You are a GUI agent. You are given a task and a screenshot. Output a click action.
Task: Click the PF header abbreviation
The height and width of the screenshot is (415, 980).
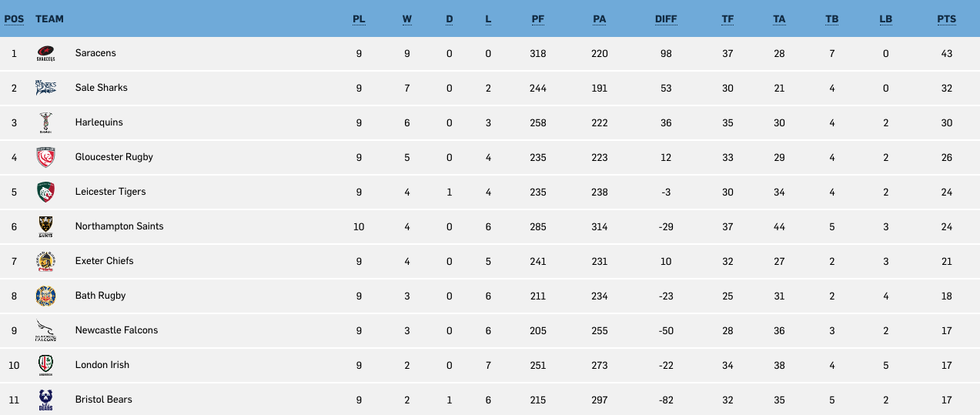coord(538,18)
